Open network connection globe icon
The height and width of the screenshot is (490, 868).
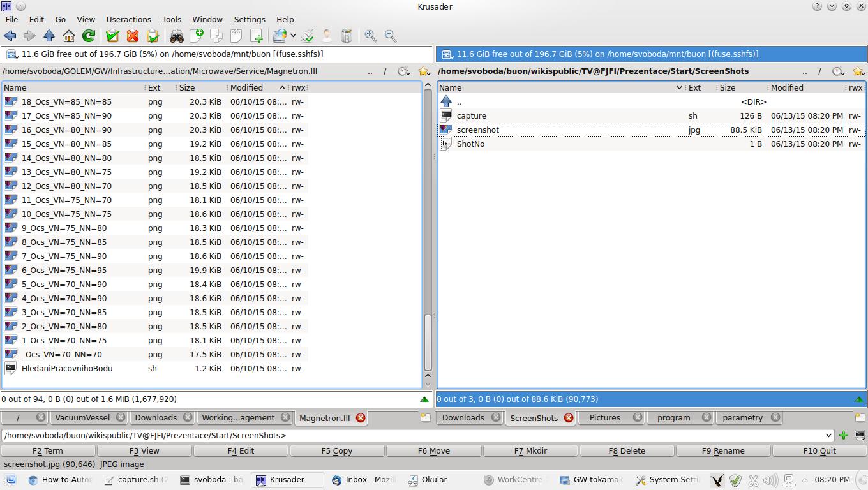point(280,36)
